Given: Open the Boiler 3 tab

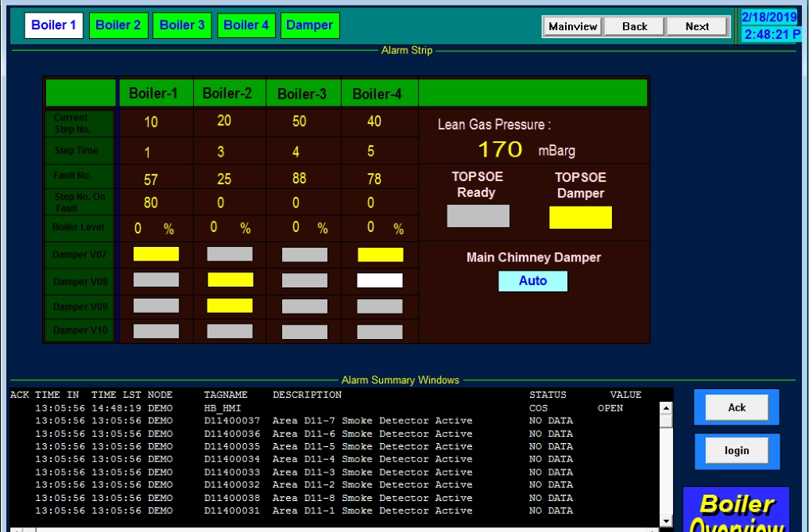Looking at the screenshot, I should coord(182,25).
